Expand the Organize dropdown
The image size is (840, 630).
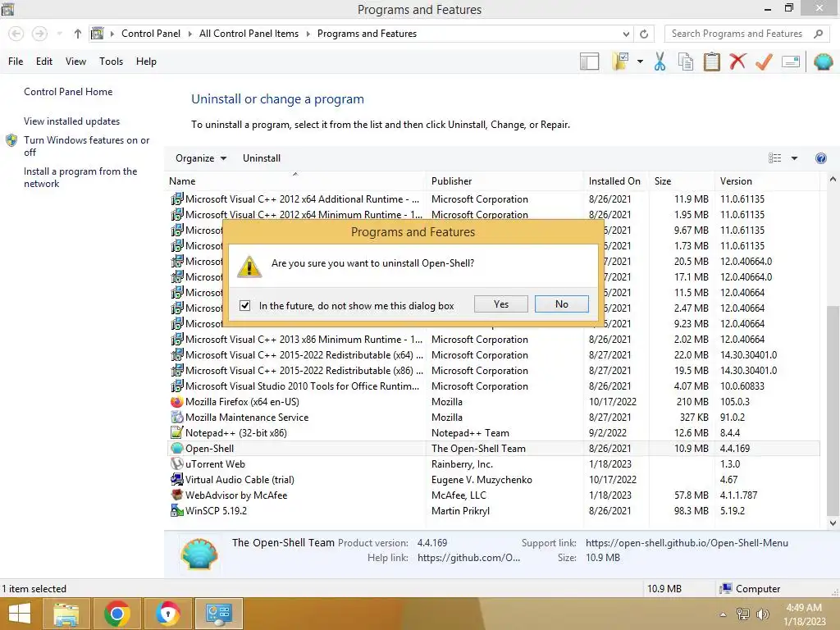pyautogui.click(x=201, y=158)
